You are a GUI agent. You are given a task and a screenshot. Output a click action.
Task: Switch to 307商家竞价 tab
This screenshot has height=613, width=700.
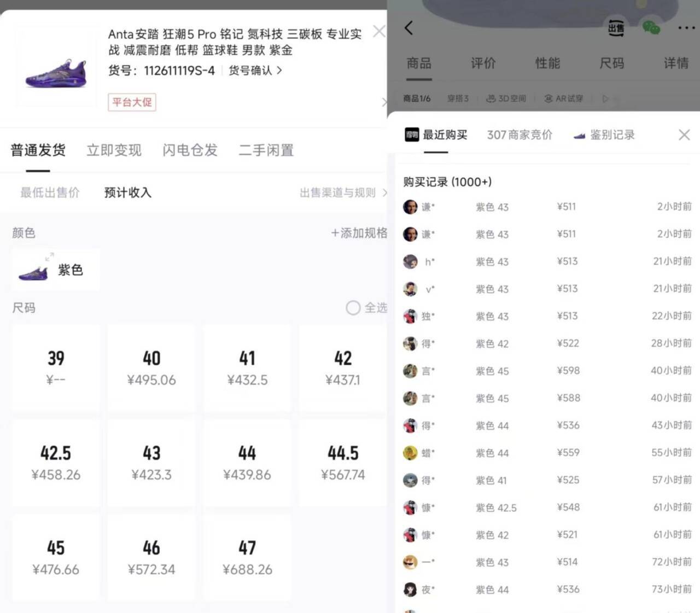tap(520, 135)
